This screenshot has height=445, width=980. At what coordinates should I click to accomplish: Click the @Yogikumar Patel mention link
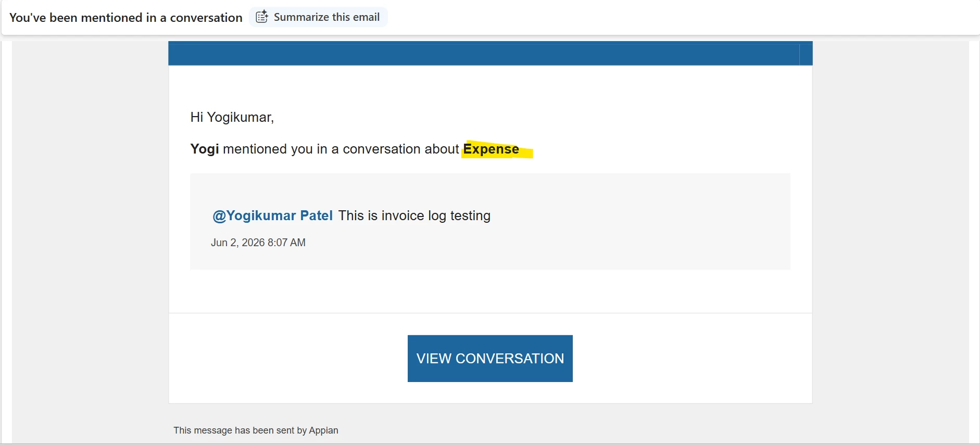coord(272,215)
